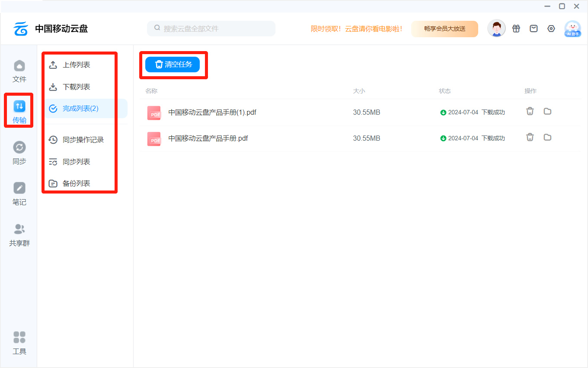588x368 pixels.
Task: Launch the AI助手 assistant icon
Action: [573, 29]
